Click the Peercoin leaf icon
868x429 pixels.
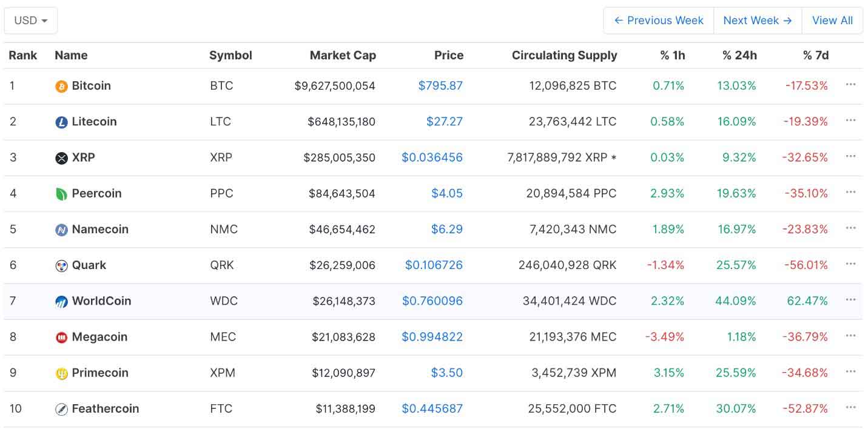pos(61,194)
